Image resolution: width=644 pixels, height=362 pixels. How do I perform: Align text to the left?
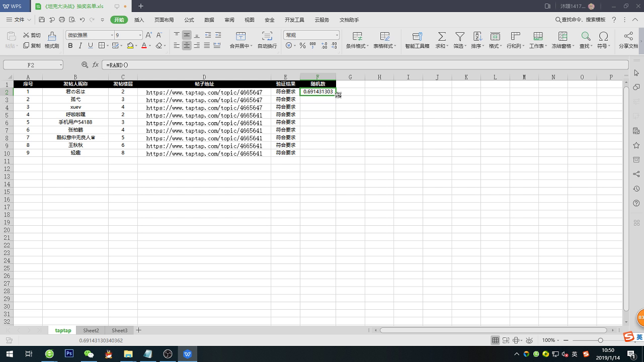177,46
